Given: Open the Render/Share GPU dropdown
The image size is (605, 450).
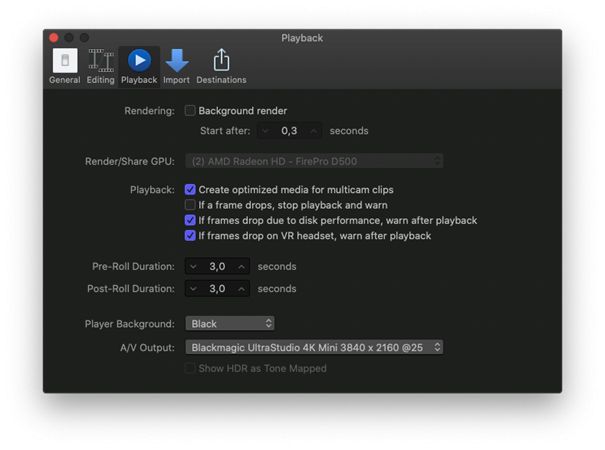Looking at the screenshot, I should pyautogui.click(x=314, y=161).
